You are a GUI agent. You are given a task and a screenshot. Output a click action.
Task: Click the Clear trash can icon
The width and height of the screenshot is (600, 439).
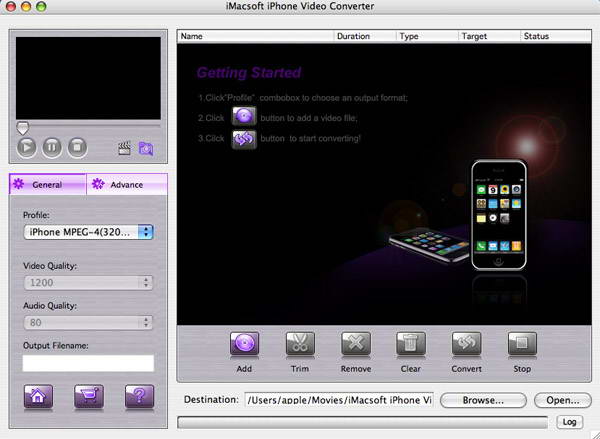(x=411, y=343)
